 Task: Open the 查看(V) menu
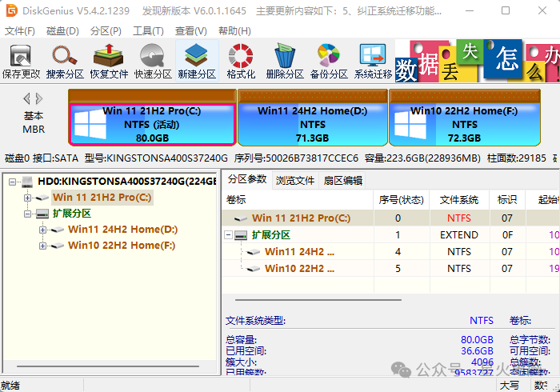click(190, 31)
